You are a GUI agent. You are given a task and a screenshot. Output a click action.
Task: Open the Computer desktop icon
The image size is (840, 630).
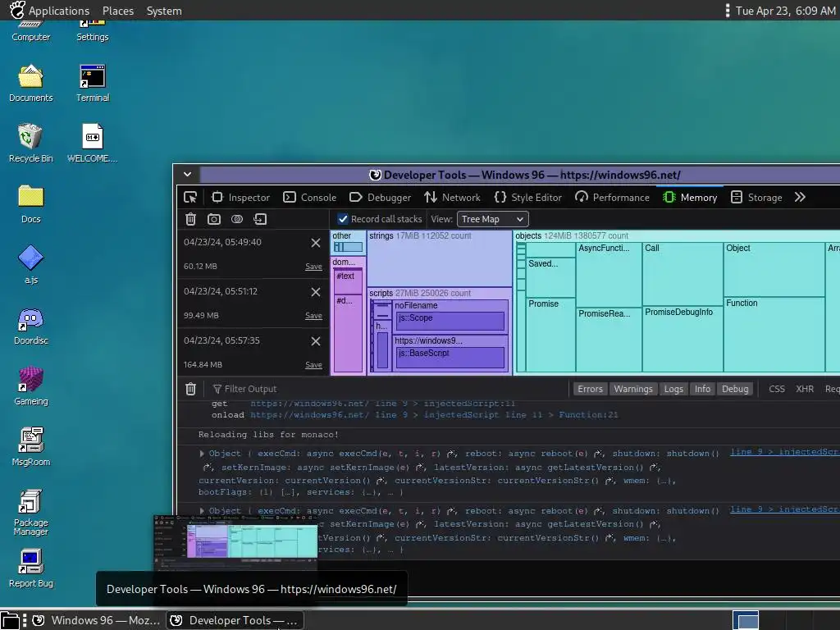(30, 30)
